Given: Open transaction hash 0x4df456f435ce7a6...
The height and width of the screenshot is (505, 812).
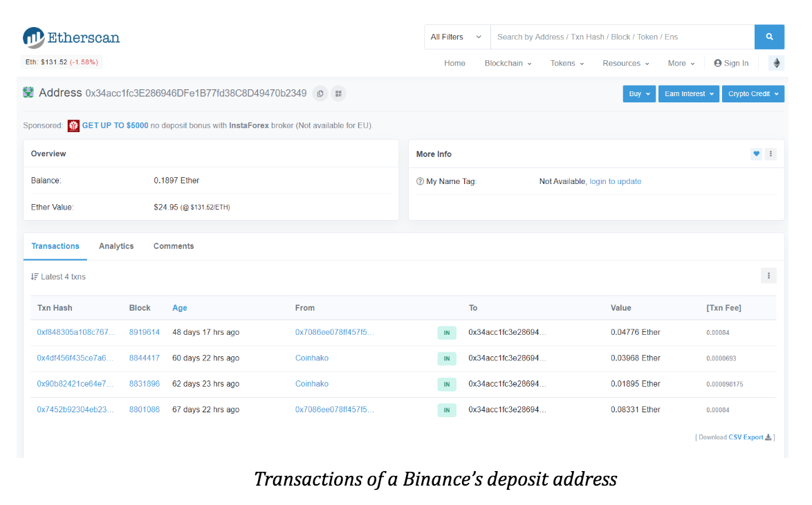Looking at the screenshot, I should pos(75,358).
